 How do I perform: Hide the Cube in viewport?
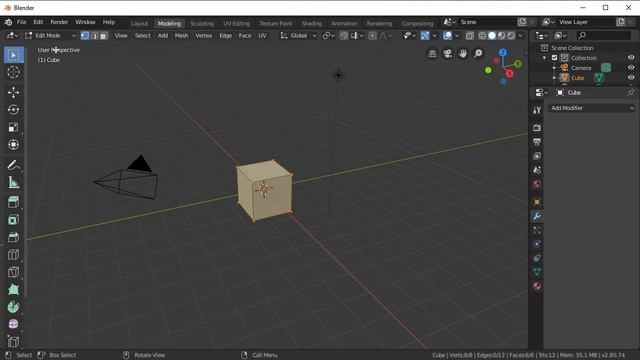[631, 78]
